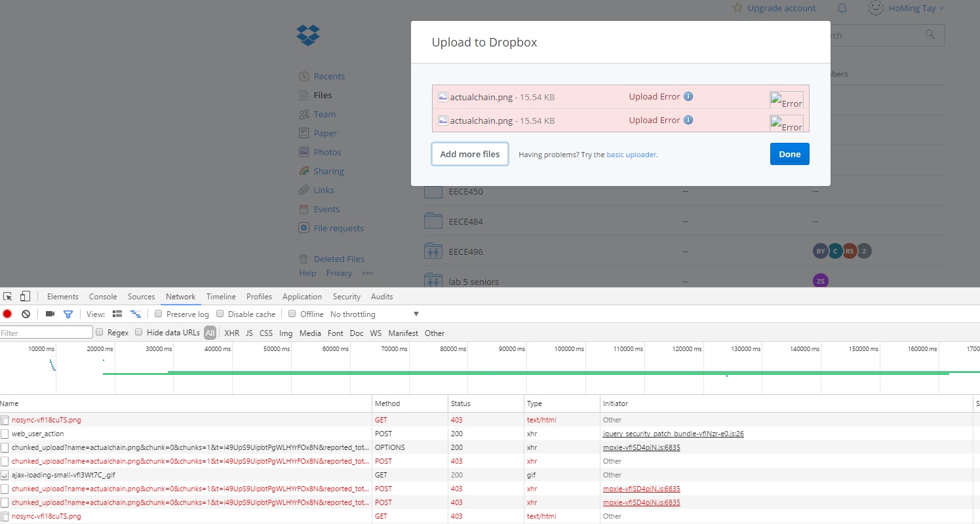The width and height of the screenshot is (980, 524).
Task: Enable the Preserve log checkbox
Action: point(159,314)
